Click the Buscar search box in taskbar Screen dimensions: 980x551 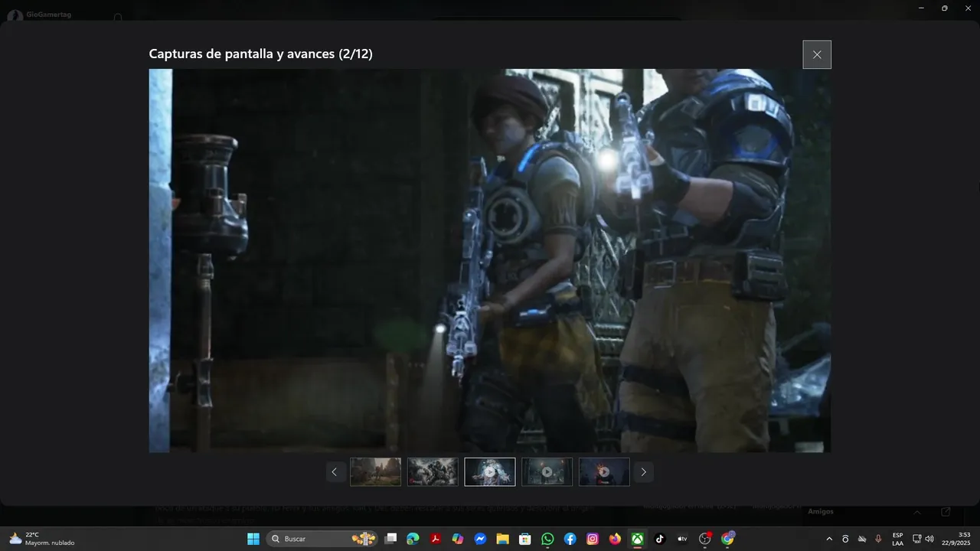[322, 539]
